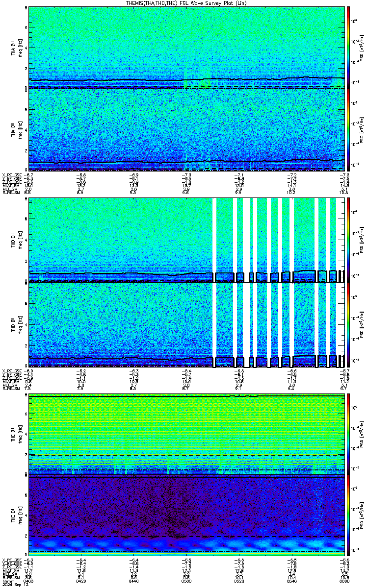Click the X_RE_GSE row label below the THE panels
The height and width of the screenshot is (588, 368).
(11, 560)
